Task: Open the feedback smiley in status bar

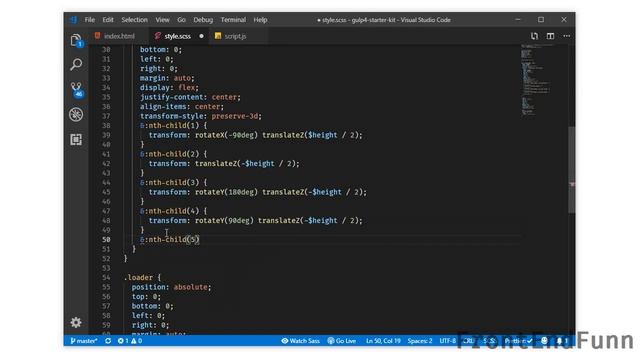Action: pyautogui.click(x=544, y=340)
